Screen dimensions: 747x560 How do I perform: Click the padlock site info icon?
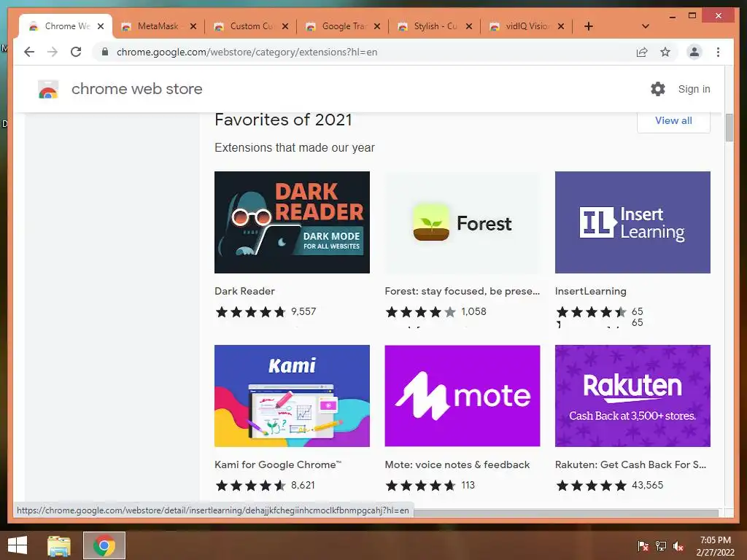pos(105,52)
